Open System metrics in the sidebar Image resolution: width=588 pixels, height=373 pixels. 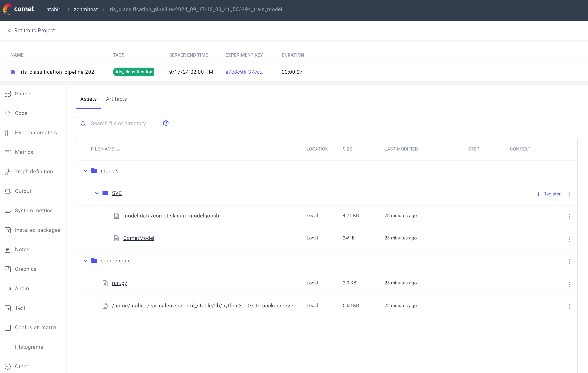(34, 211)
